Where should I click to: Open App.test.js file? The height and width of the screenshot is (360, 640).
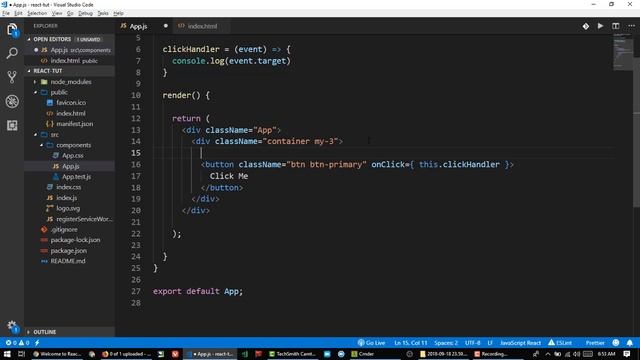pos(69,177)
